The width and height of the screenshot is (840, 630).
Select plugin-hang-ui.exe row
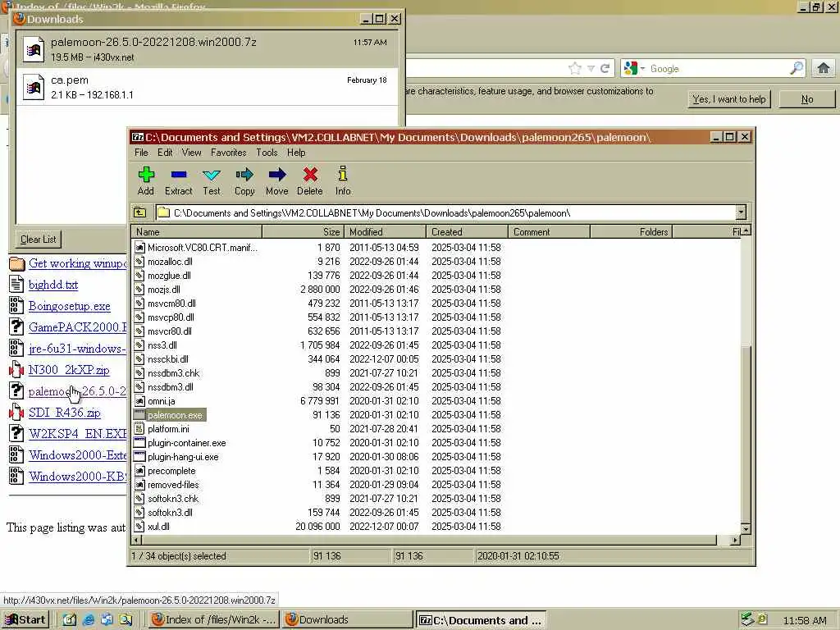point(436,457)
